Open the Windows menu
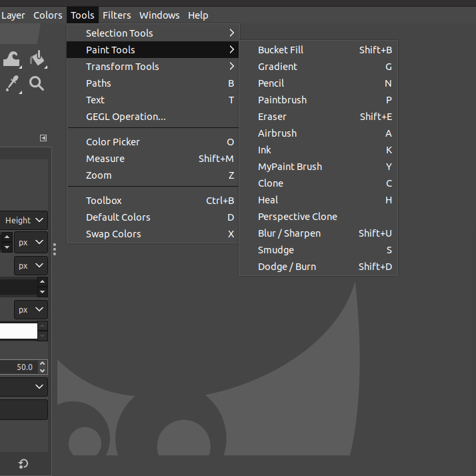 point(159,15)
